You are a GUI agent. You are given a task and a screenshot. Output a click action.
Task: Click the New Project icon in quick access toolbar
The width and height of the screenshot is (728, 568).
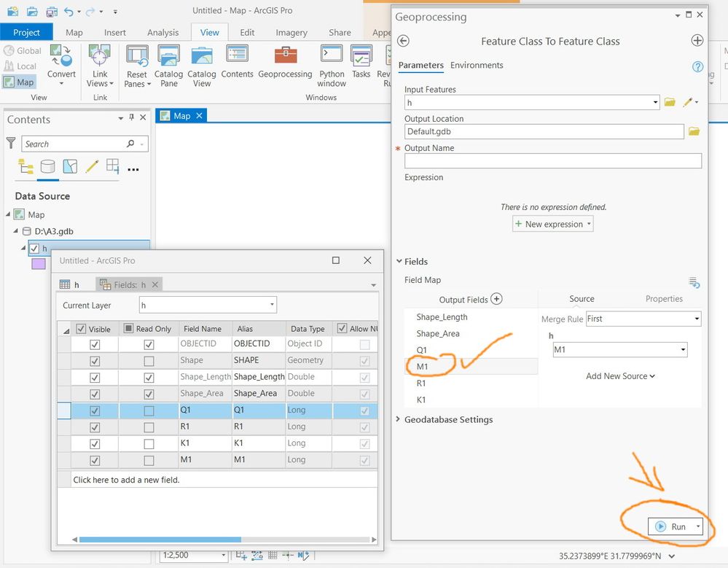(x=13, y=11)
